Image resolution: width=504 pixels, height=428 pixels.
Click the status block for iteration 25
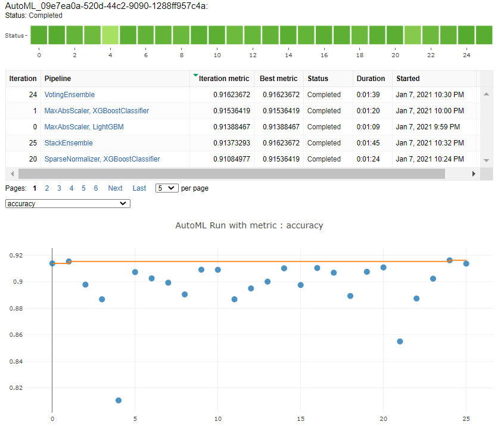click(484, 35)
